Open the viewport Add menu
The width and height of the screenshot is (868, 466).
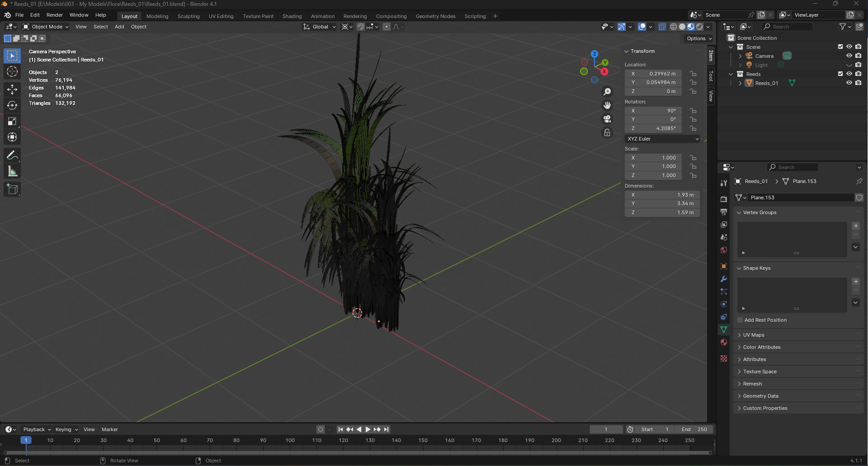click(119, 27)
